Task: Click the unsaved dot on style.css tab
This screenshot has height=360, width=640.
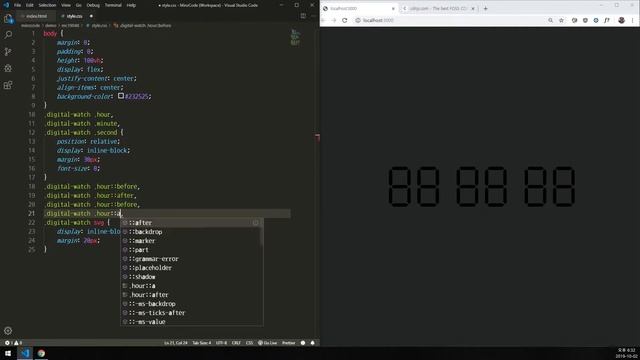Action: (91, 16)
